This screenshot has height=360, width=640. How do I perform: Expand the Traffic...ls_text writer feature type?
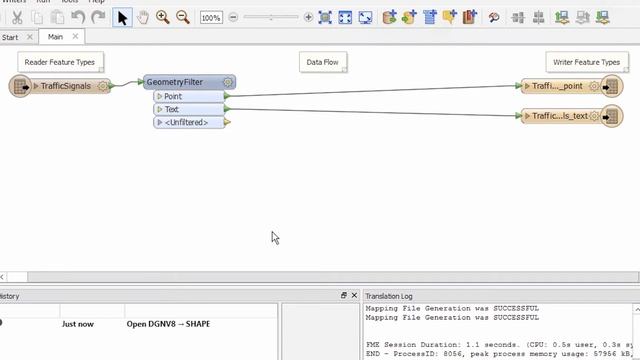[x=527, y=116]
